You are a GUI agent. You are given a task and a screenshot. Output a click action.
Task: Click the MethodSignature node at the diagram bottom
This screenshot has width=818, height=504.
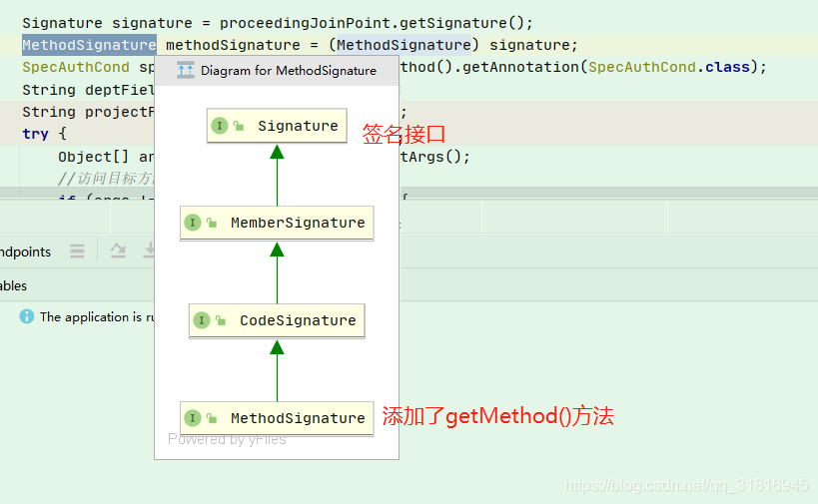click(x=277, y=418)
